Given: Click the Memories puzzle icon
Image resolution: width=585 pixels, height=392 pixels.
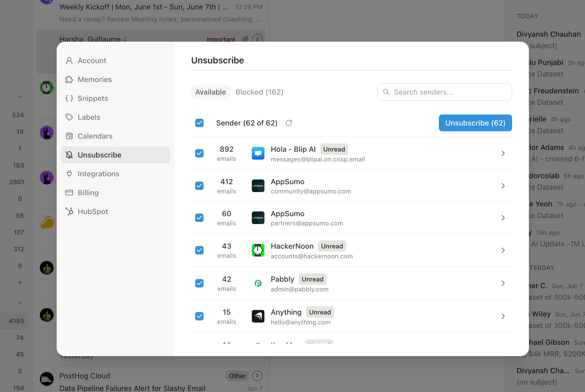Looking at the screenshot, I should [x=69, y=79].
